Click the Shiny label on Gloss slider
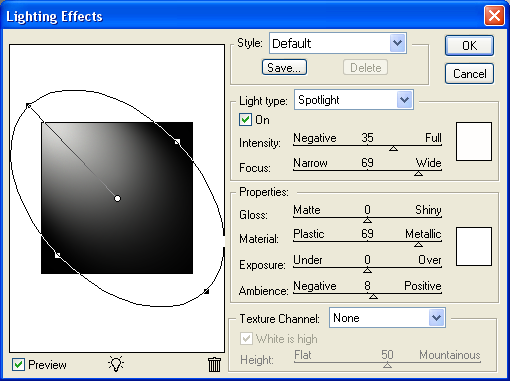This screenshot has height=381, width=510. tap(428, 210)
